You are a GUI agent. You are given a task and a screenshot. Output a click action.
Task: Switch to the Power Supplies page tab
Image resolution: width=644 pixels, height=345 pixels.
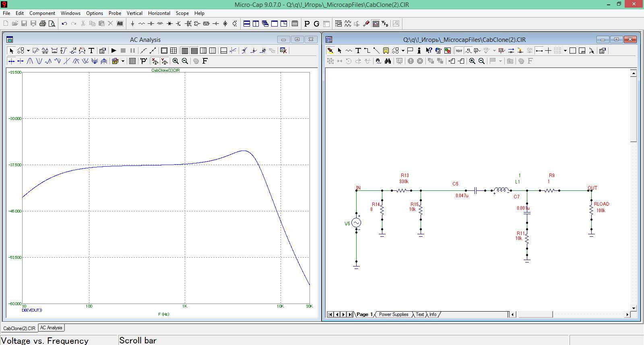pyautogui.click(x=393, y=314)
